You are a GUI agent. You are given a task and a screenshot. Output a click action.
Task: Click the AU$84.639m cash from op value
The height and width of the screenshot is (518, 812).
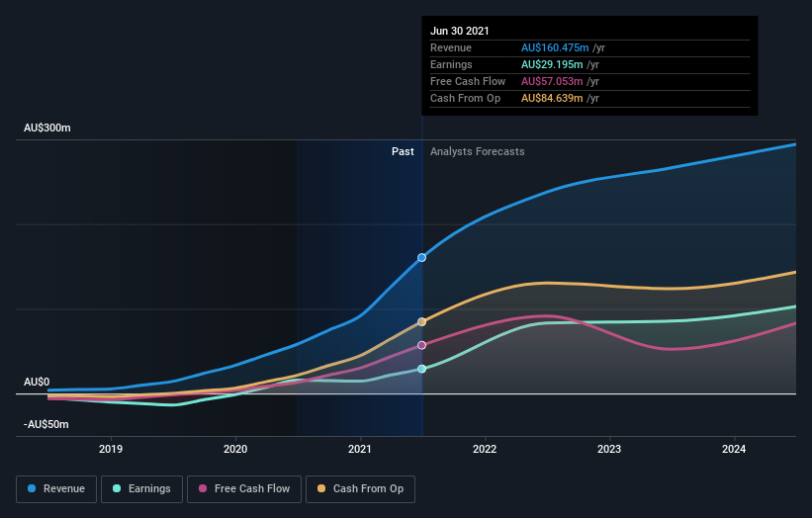(552, 98)
